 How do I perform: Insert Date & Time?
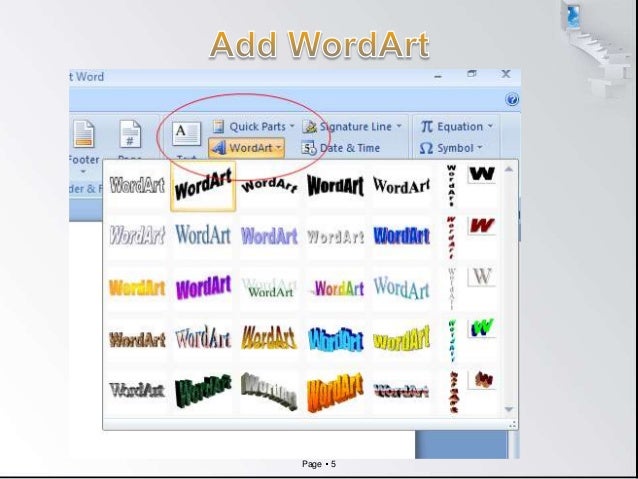point(341,148)
